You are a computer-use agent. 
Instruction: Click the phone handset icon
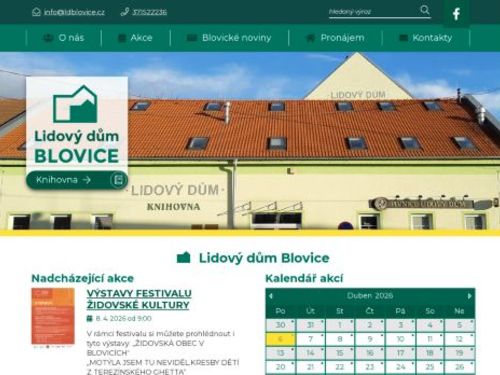pos(124,12)
